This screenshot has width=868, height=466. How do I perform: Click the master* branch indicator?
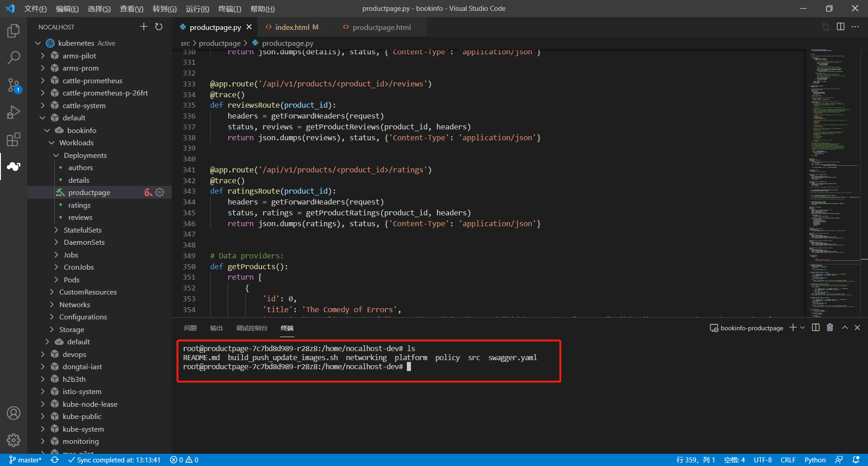click(x=25, y=460)
